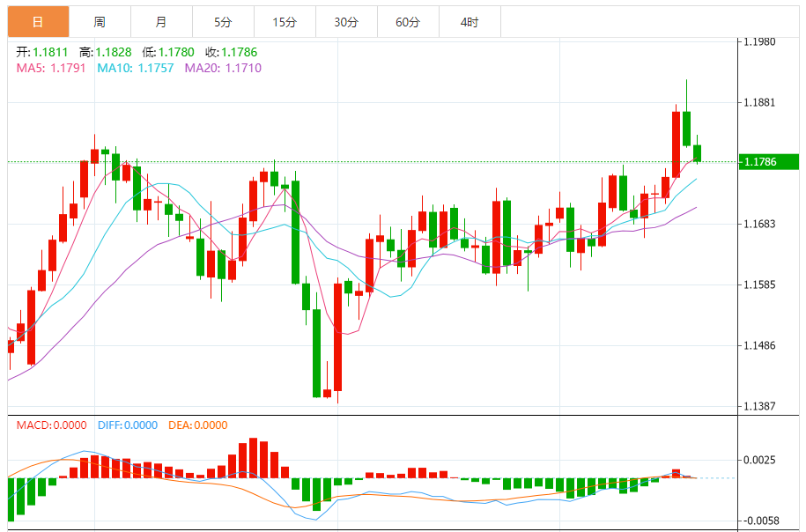Click the MACD value label
Image resolution: width=806 pixels, height=532 pixels.
(x=51, y=425)
